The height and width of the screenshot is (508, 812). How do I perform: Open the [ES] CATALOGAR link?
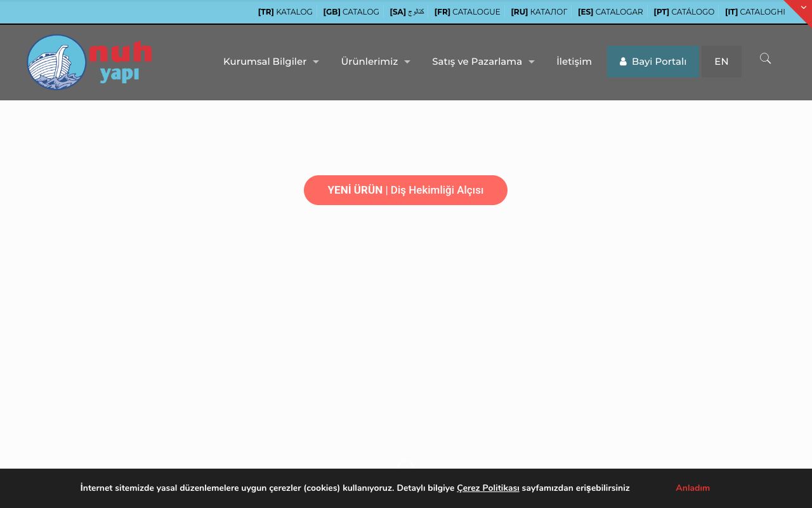(610, 12)
